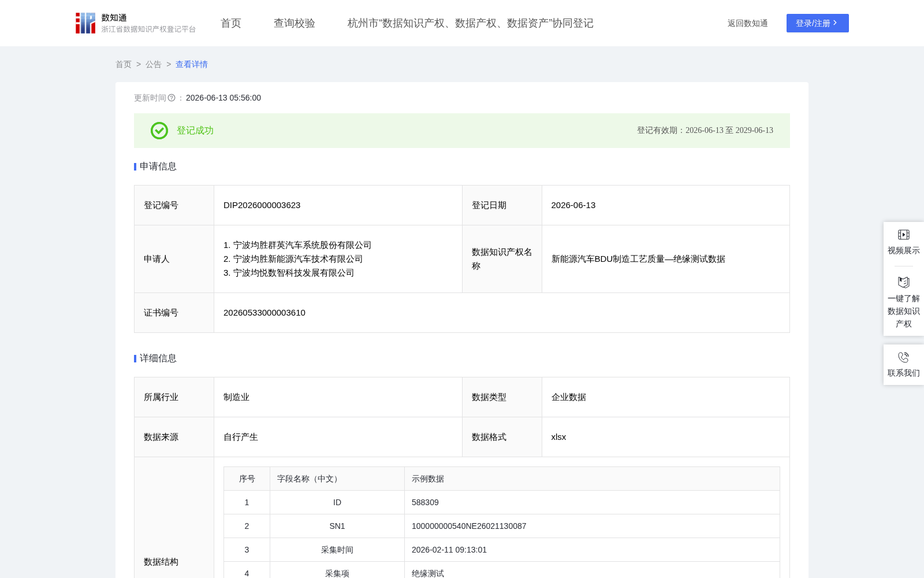Click 公告 in the breadcrumb
This screenshot has height=578, width=924.
tap(154, 64)
